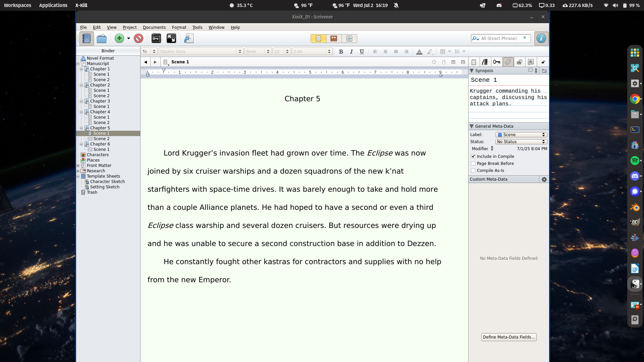Viewport: 644px width, 362px height.
Task: Toggle the blue Inspector info button
Action: pos(541,38)
